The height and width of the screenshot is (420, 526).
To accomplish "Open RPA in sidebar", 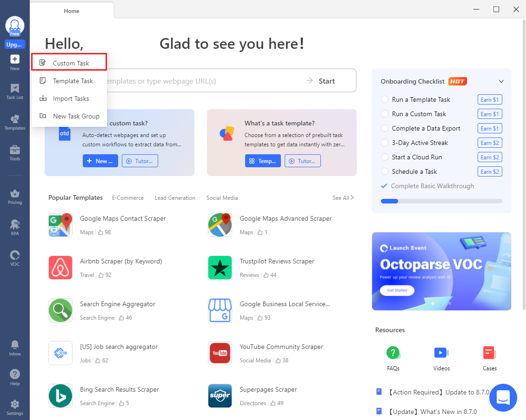I will click(x=15, y=228).
